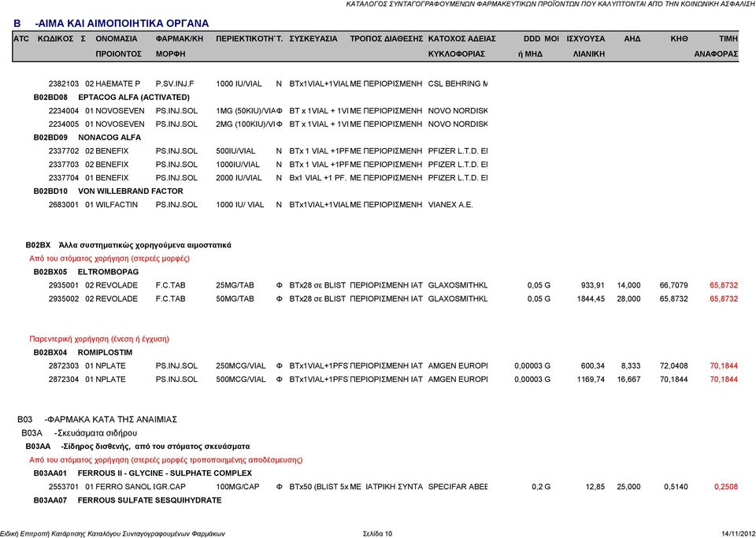Select the 1000IU/VIAL BENEFIX strength cell
The width and height of the screenshot is (756, 538).
click(x=238, y=165)
